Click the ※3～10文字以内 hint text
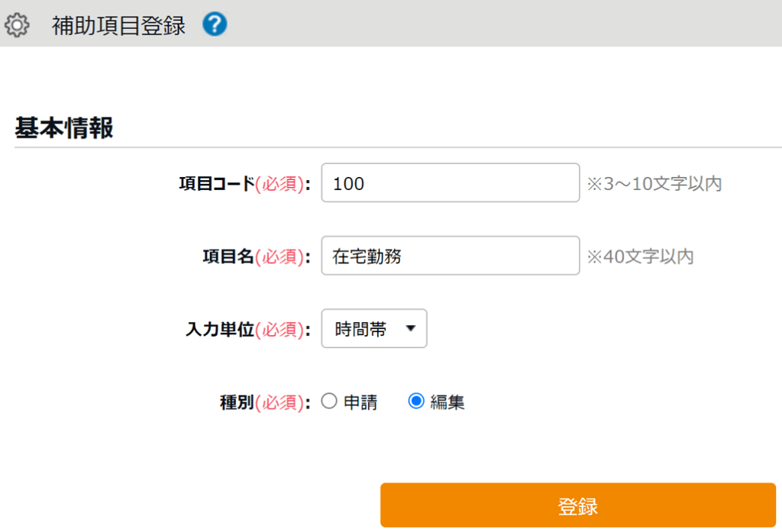This screenshot has width=782, height=532. [x=654, y=184]
